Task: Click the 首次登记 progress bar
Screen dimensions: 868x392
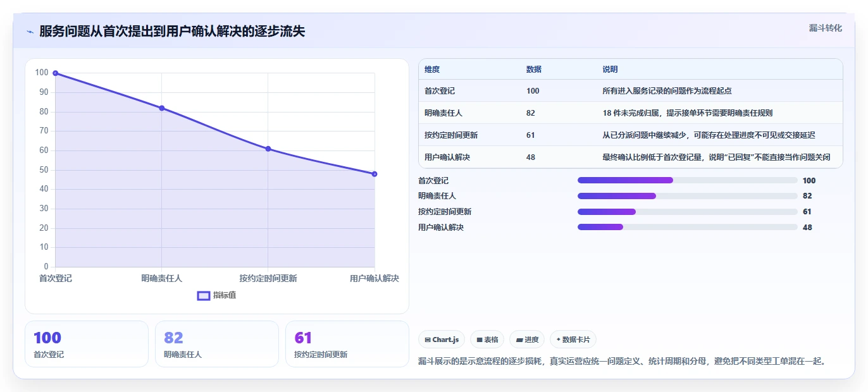Action: pos(688,180)
